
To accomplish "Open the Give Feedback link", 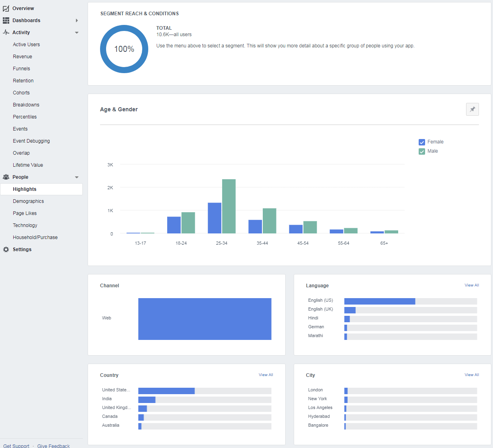I will point(53,446).
